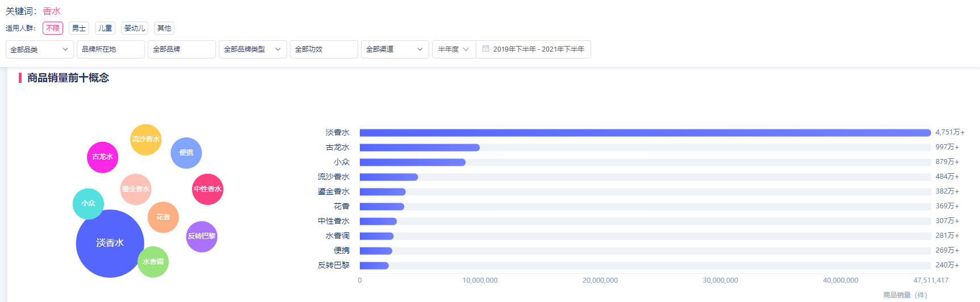Click the 淡香水 bar in chart
Image resolution: width=980 pixels, height=302 pixels.
(x=645, y=133)
